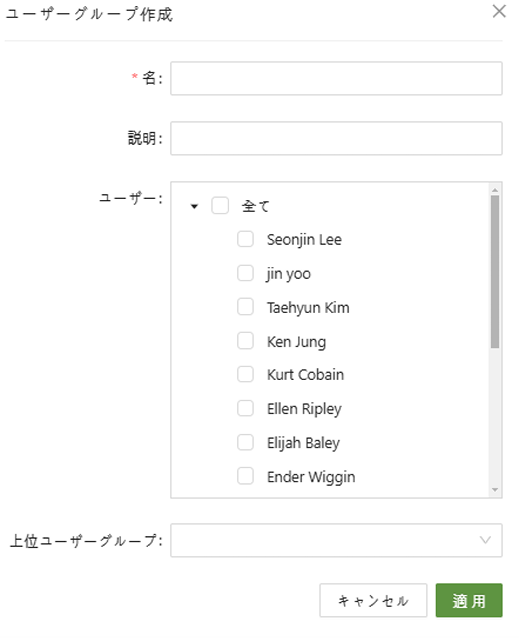Click the jin yoo name label
519x638 pixels.
click(x=289, y=274)
